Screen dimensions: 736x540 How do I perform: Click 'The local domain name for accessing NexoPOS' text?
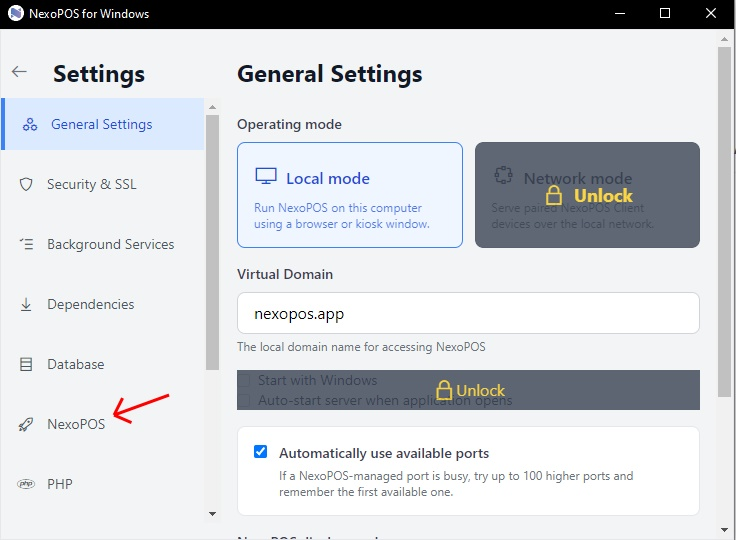point(361,347)
